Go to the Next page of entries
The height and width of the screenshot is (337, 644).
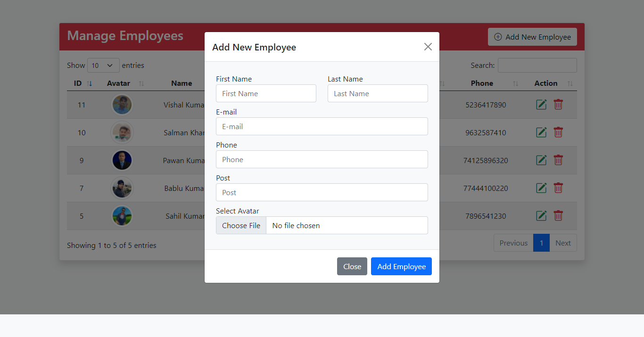point(563,243)
